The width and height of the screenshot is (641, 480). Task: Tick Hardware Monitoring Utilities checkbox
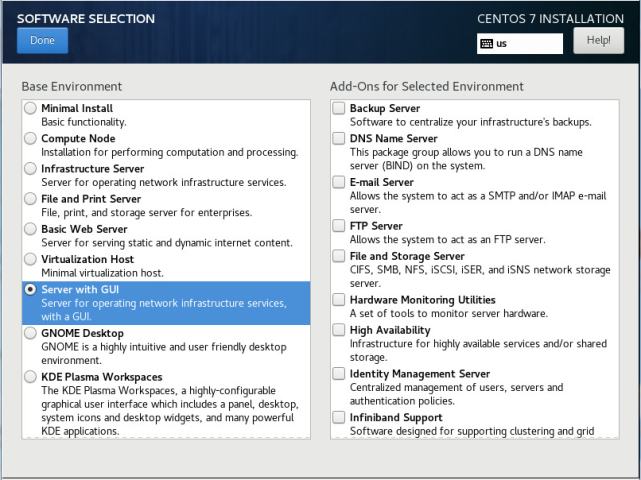(x=338, y=300)
